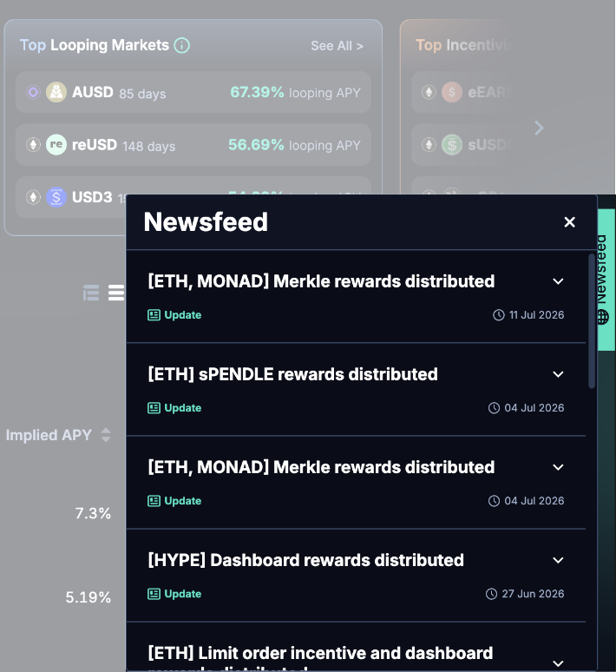Close the Newsfeed panel
Screen dimensions: 616x672
(569, 222)
